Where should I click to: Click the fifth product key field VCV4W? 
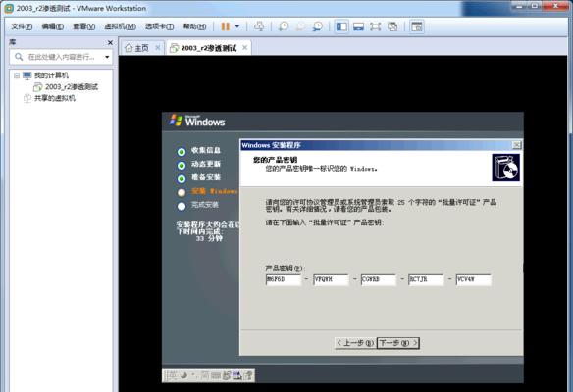pos(473,279)
